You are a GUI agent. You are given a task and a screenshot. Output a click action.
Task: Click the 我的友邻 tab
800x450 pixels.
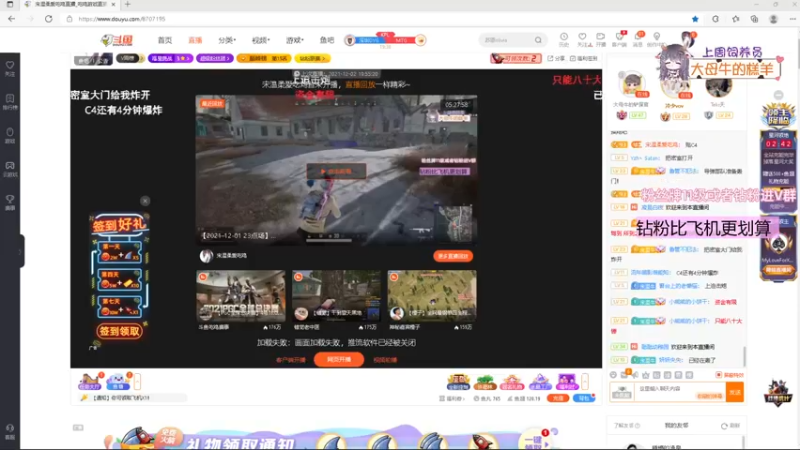coord(676,426)
